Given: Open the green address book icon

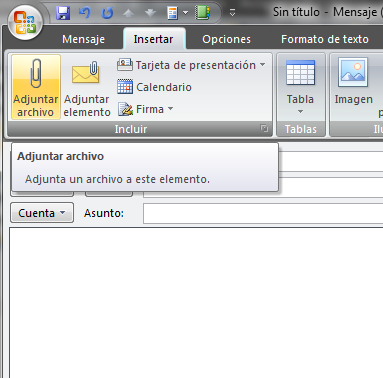Looking at the screenshot, I should coord(203,13).
